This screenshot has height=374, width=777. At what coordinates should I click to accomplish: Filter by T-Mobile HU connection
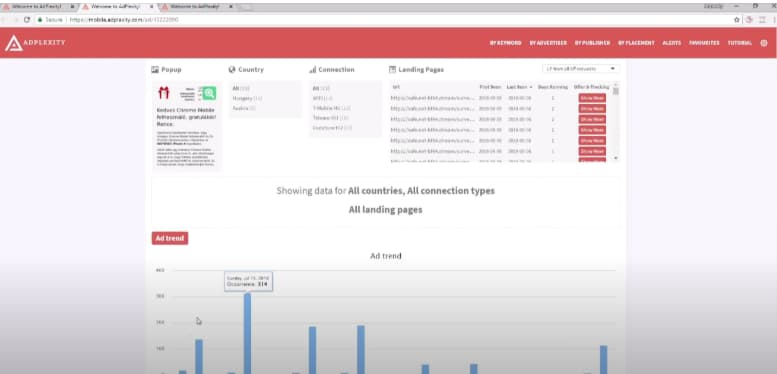click(332, 108)
